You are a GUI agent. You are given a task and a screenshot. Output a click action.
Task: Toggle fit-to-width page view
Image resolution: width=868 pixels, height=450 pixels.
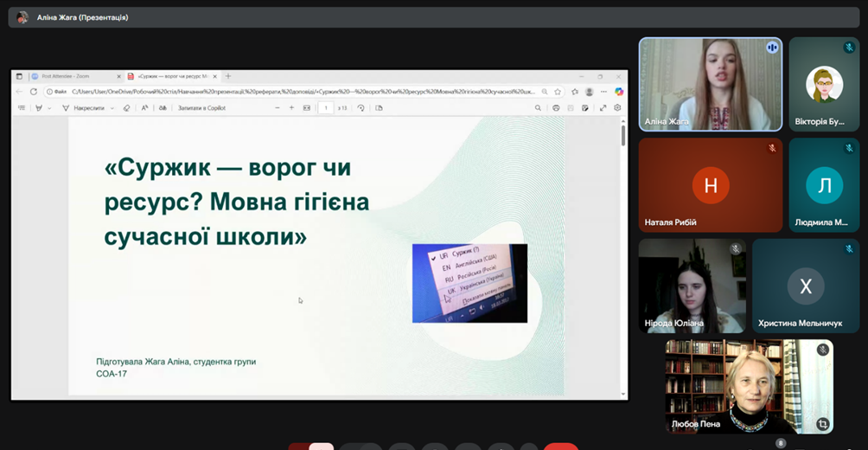[306, 108]
